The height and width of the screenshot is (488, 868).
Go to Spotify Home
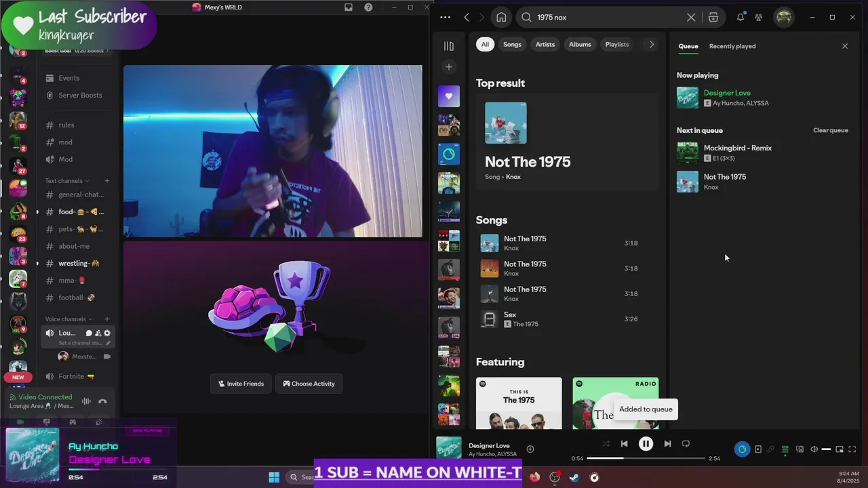pos(501,17)
